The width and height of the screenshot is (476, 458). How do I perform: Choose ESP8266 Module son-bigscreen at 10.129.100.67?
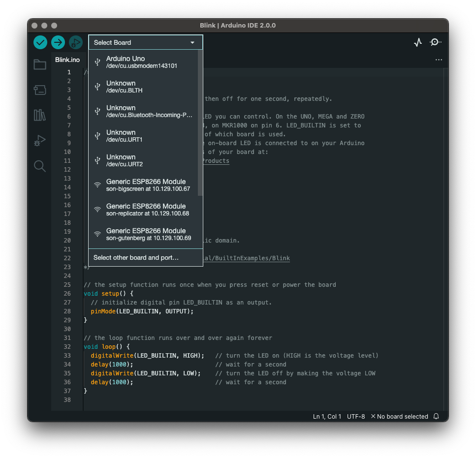coord(143,184)
